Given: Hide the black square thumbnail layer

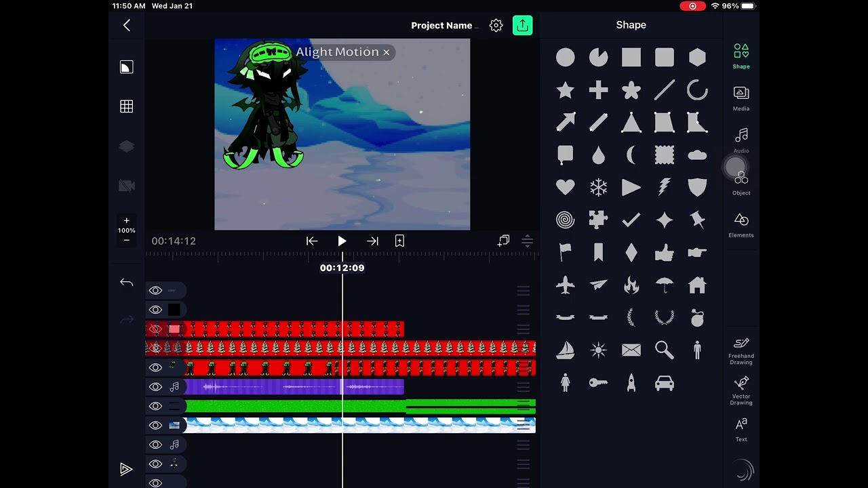Looking at the screenshot, I should (155, 310).
